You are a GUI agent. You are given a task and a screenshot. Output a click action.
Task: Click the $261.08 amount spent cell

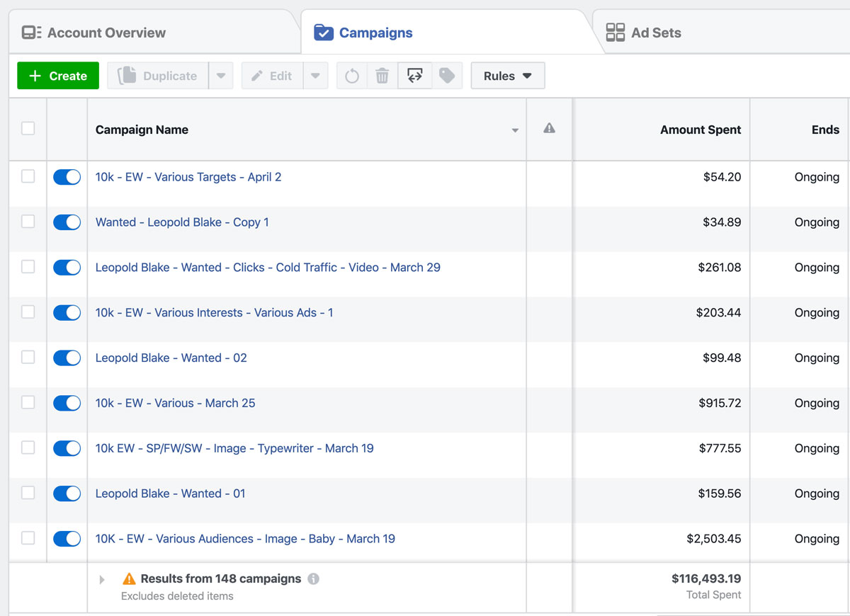[719, 268]
